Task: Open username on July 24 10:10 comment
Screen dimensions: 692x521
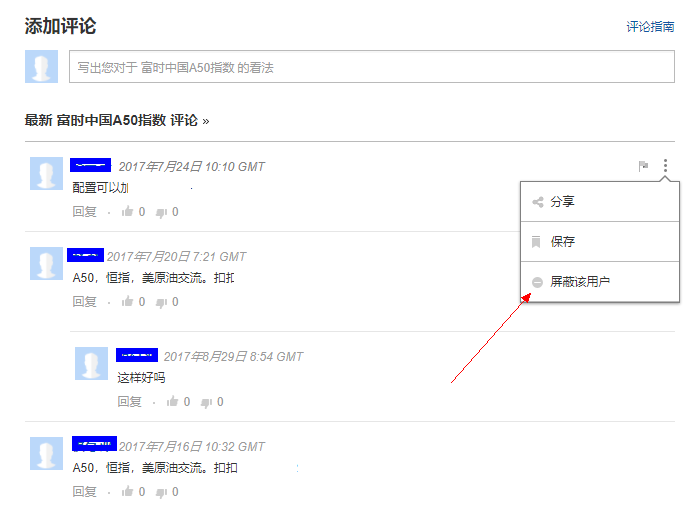Action: point(90,165)
